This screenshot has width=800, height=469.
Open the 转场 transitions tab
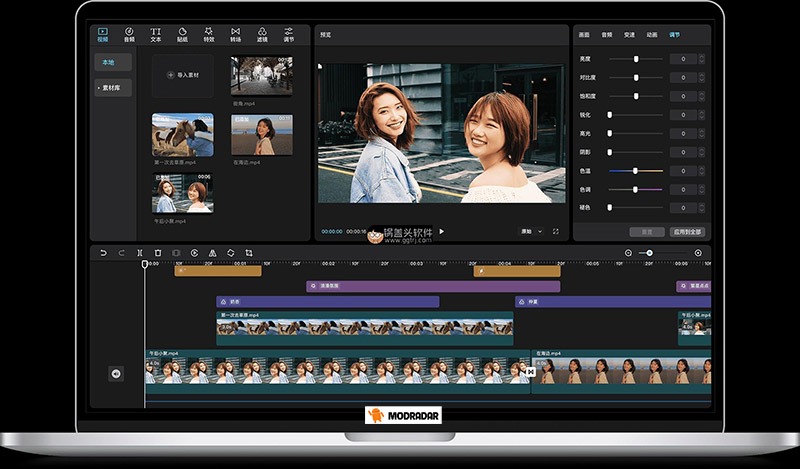tap(235, 35)
